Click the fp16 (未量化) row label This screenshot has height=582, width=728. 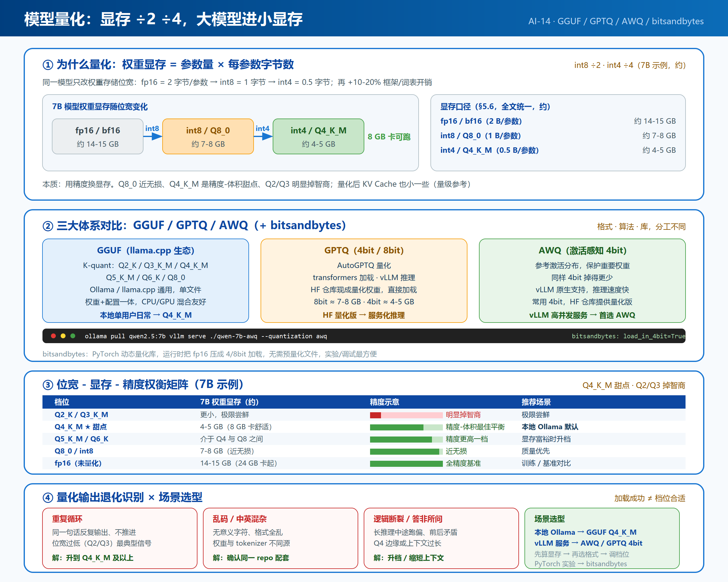pyautogui.click(x=78, y=463)
